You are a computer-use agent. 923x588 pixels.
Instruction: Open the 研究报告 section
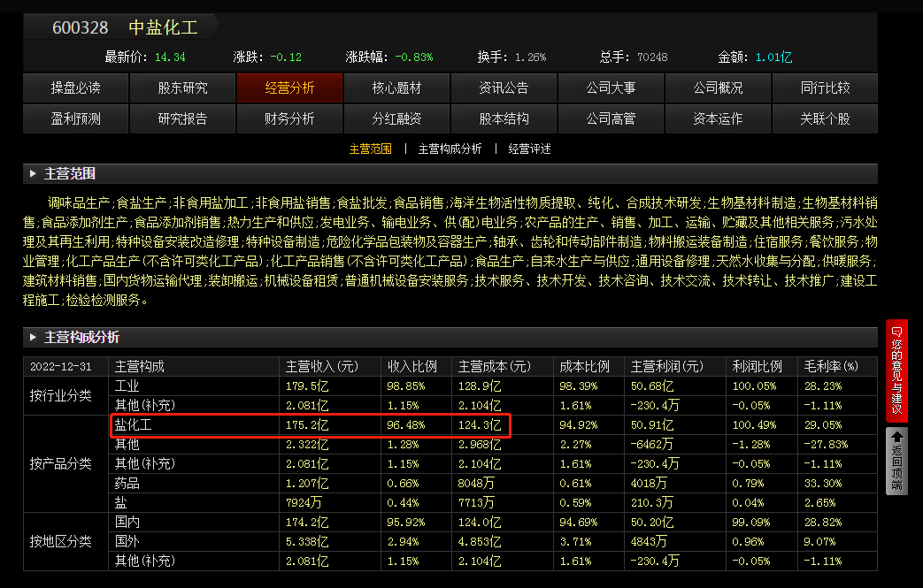[182, 118]
